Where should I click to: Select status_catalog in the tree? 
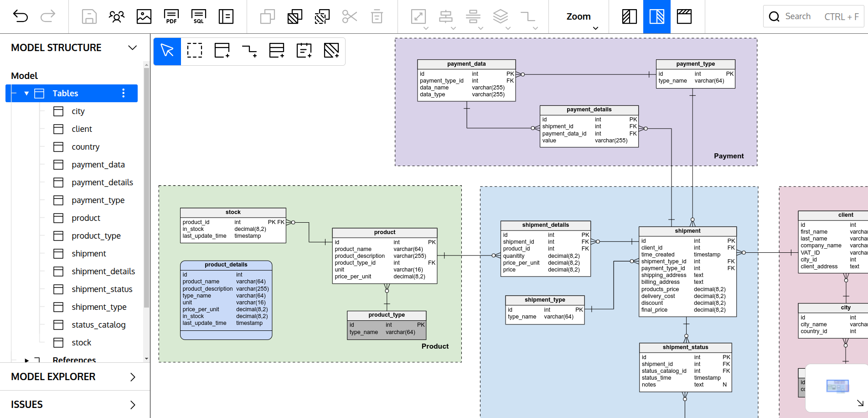click(98, 325)
